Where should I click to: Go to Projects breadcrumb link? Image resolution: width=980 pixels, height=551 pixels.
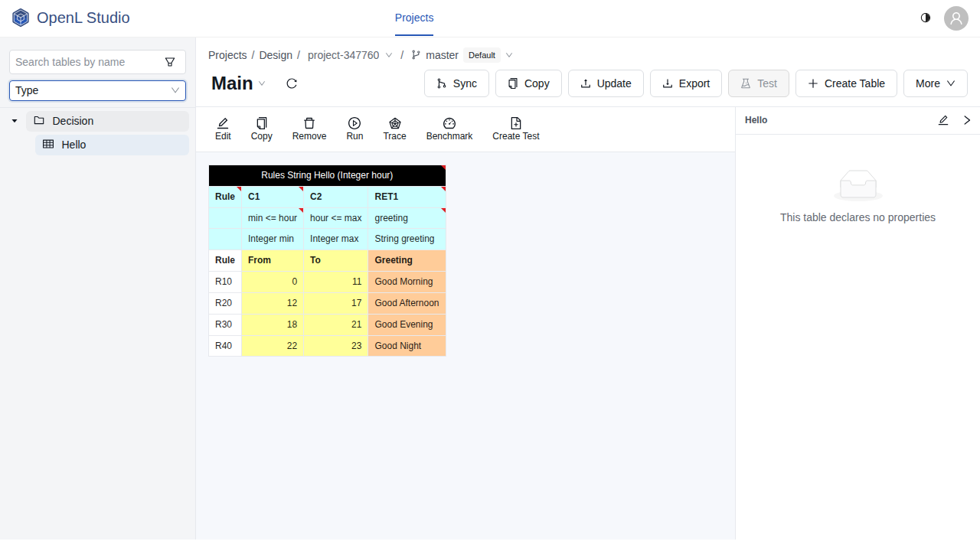227,55
